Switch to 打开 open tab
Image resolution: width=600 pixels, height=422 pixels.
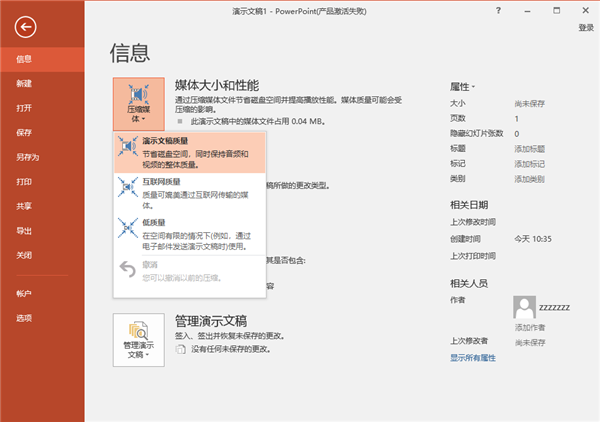[x=42, y=108]
